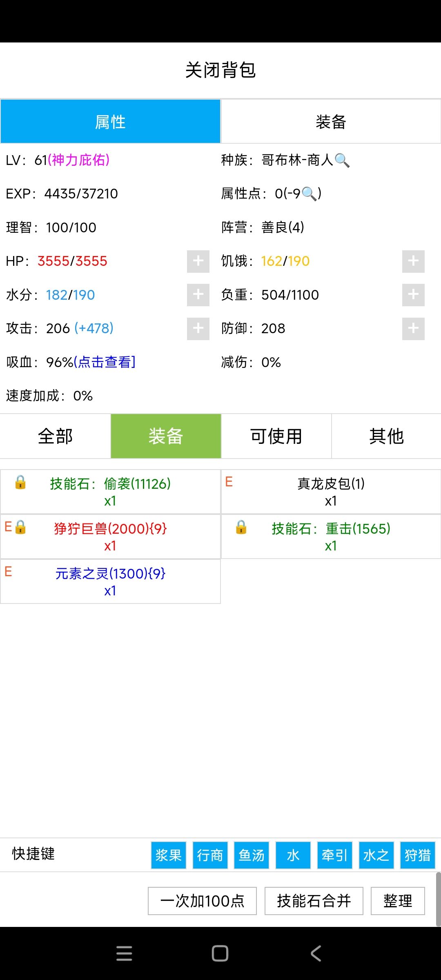Tap the magnifier icon next to 属性点
The height and width of the screenshot is (980, 441).
pos(309,194)
